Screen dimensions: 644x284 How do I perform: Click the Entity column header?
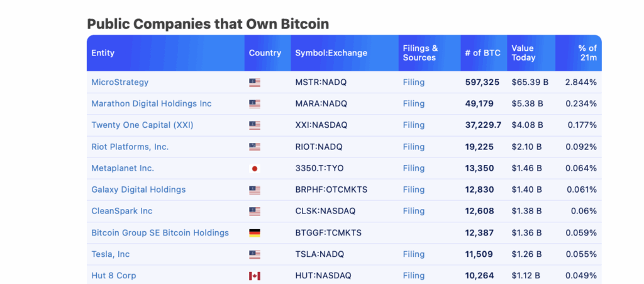pyautogui.click(x=103, y=53)
